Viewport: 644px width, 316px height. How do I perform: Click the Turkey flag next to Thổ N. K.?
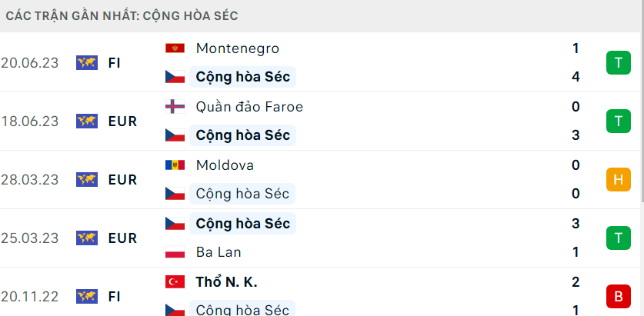click(175, 282)
